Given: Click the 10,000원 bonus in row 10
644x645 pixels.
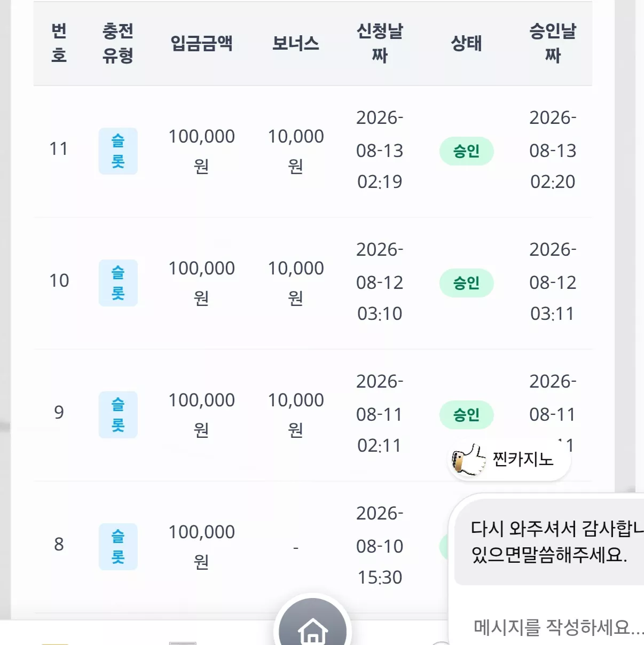Looking at the screenshot, I should click(x=296, y=283).
